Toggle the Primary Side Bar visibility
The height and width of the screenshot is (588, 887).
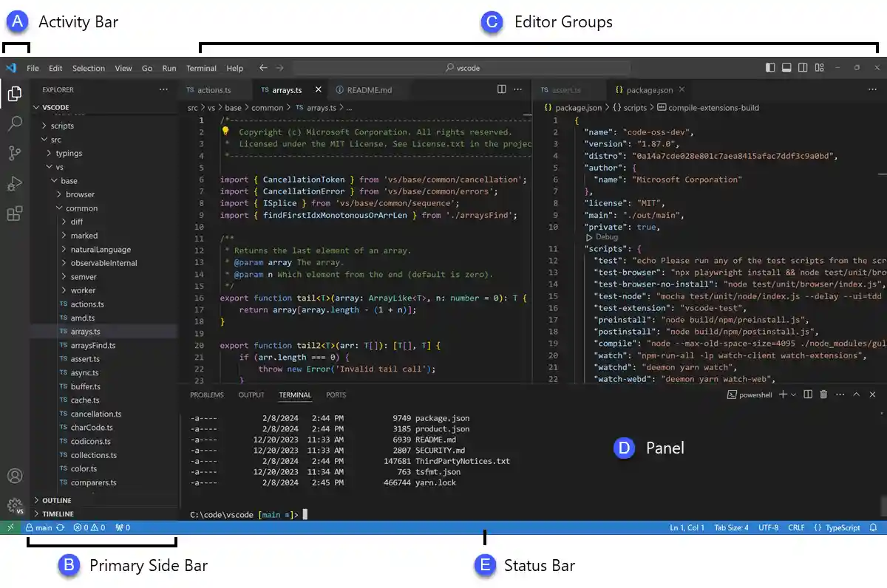(x=770, y=67)
